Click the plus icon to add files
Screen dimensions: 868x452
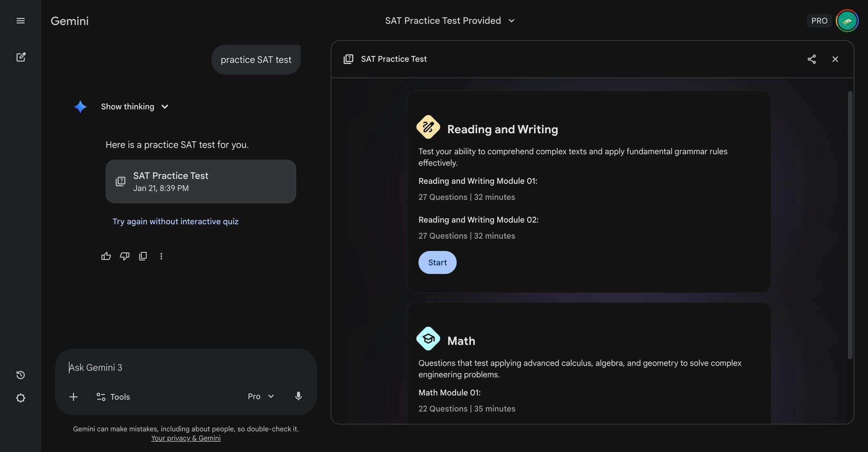[73, 397]
